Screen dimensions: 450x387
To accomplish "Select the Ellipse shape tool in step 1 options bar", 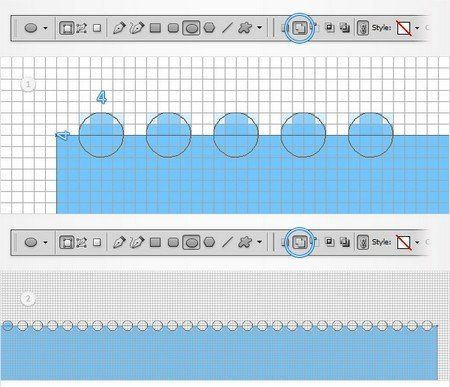I will click(191, 28).
